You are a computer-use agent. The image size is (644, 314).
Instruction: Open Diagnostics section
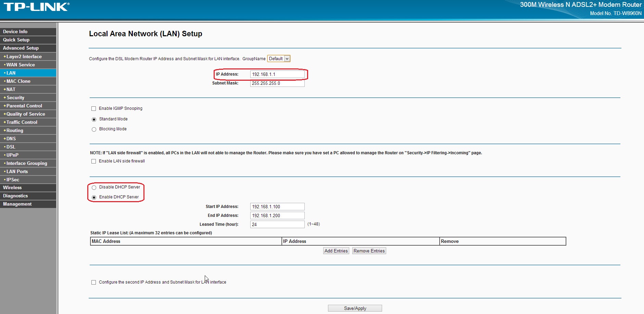pyautogui.click(x=28, y=196)
